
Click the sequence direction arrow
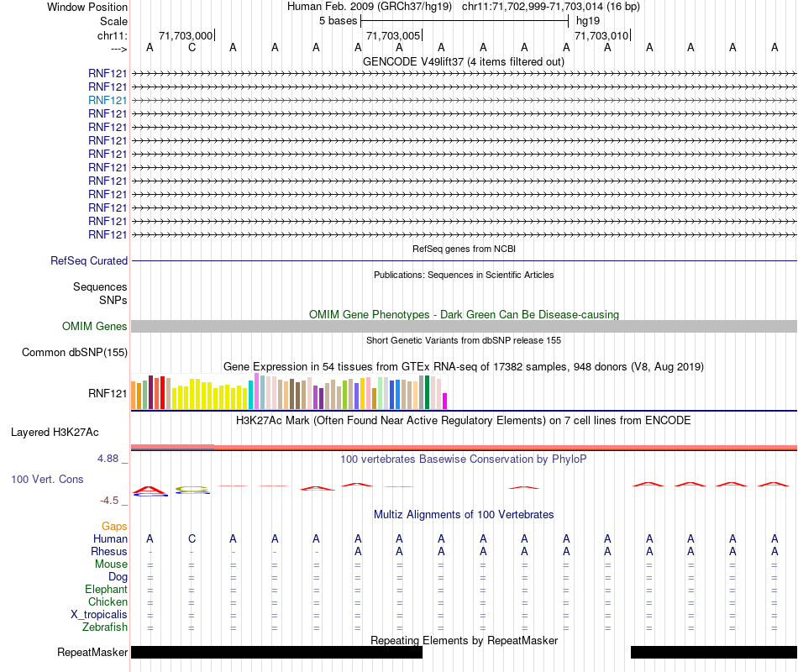(x=118, y=49)
